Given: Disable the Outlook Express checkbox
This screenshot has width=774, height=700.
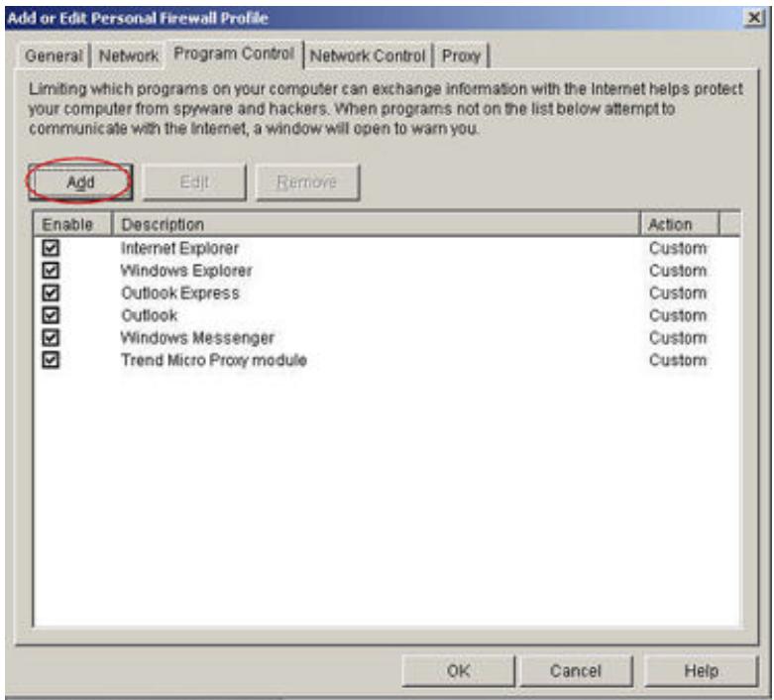Looking at the screenshot, I should click(51, 292).
